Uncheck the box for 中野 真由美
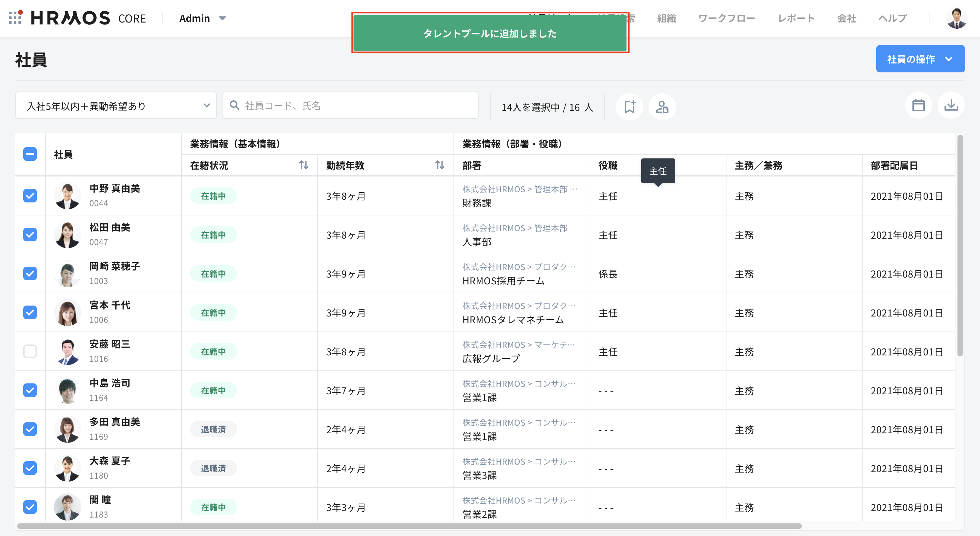This screenshot has height=536, width=980. pyautogui.click(x=30, y=196)
